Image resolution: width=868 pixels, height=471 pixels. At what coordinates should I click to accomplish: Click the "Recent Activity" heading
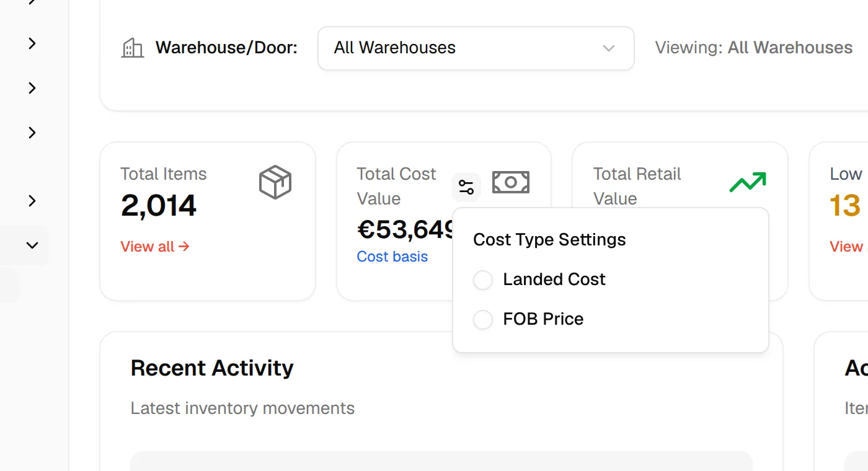tap(212, 368)
